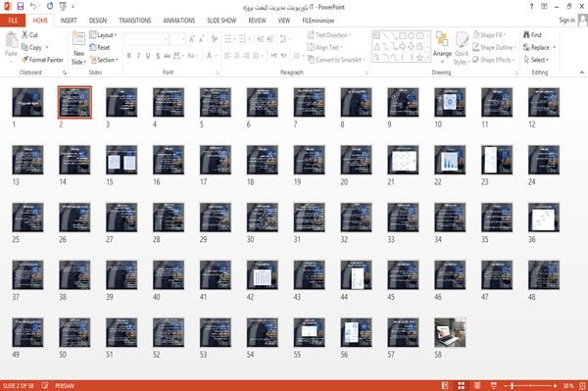This screenshot has height=391, width=588.
Task: Open the Layout dropdown
Action: click(x=103, y=35)
